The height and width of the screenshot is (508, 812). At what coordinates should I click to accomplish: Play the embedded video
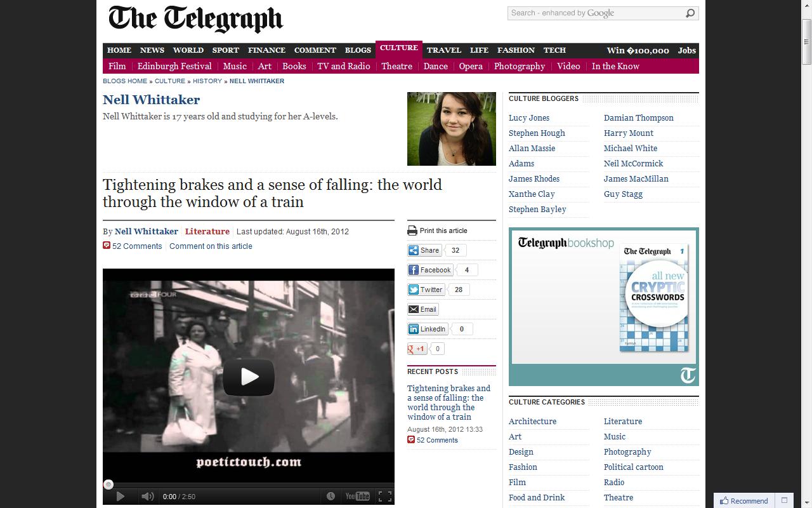(248, 377)
